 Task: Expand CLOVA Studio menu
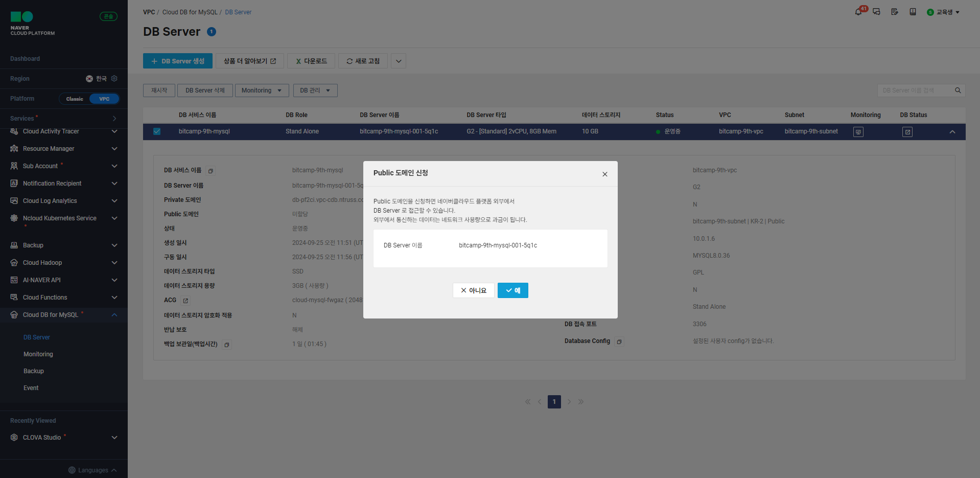tap(114, 438)
